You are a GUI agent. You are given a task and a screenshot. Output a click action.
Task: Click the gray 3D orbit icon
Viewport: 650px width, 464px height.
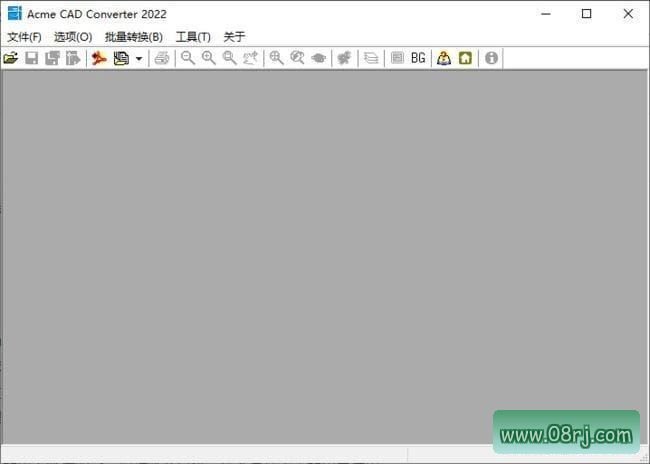pos(318,58)
